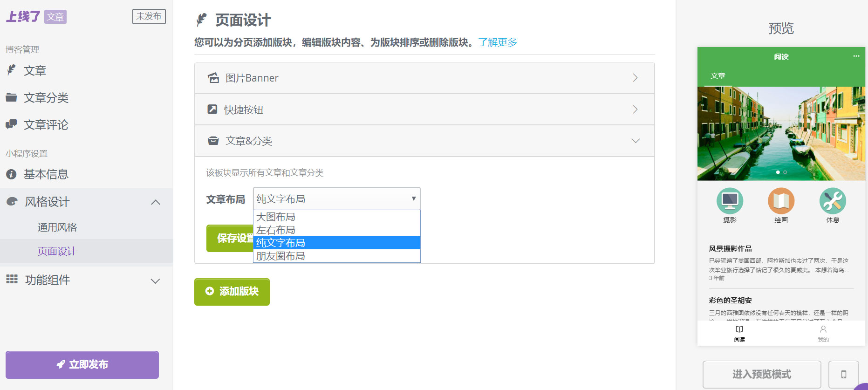Tap the 阅读 book icon in preview
Screen dimensions: 868x390
click(x=739, y=329)
